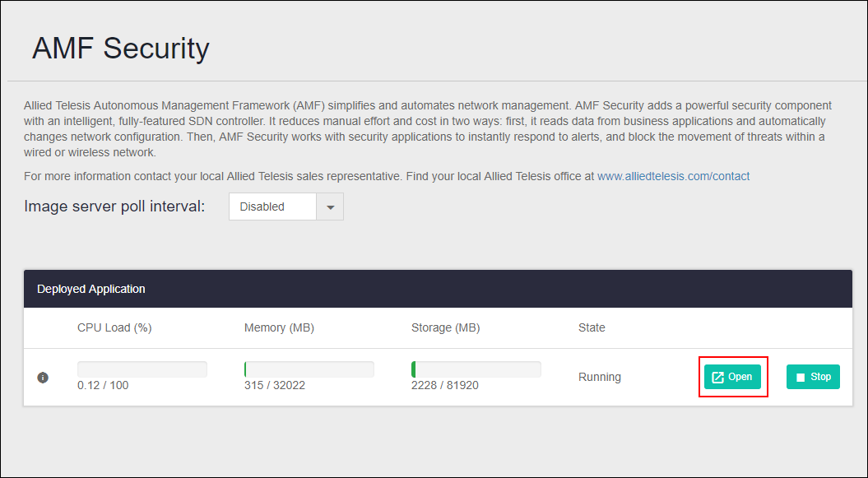Screen dimensions: 868x478
Task: Click the Image server poll interval label
Action: click(x=114, y=207)
